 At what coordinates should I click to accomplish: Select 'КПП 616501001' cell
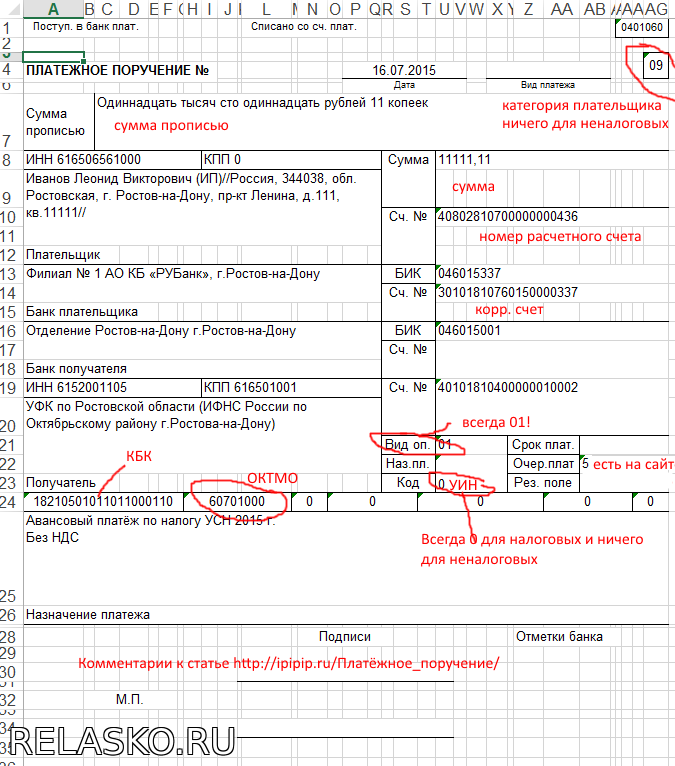pyautogui.click(x=291, y=388)
